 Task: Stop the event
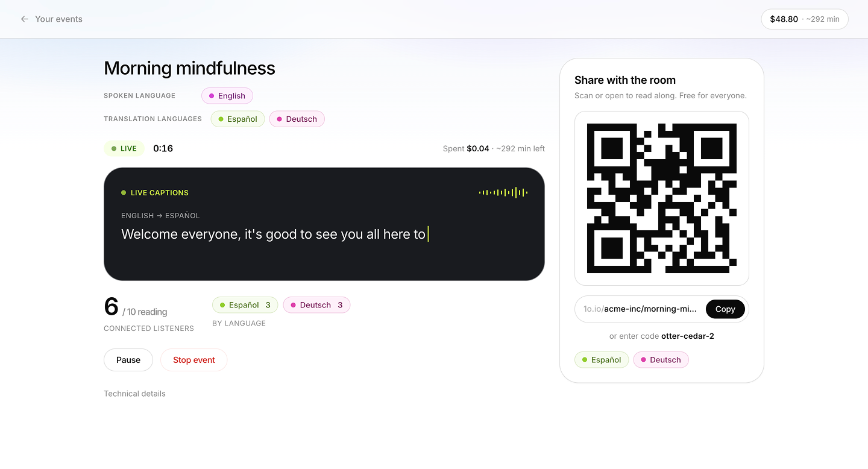pos(194,360)
